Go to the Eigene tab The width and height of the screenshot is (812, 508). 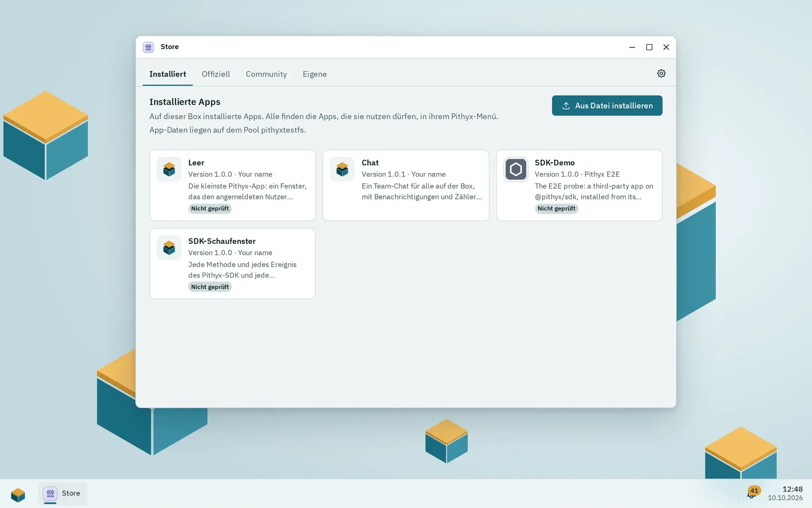point(315,74)
